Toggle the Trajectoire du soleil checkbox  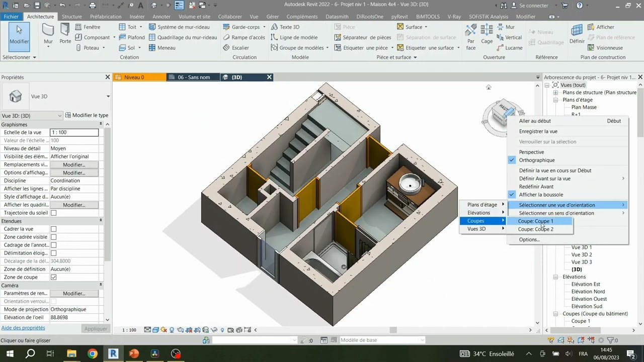coord(53,213)
